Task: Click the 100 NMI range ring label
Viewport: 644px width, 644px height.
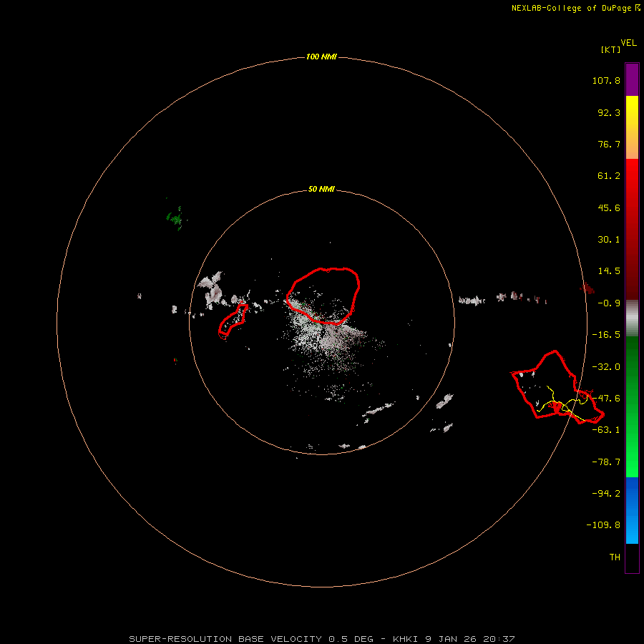Action: pos(321,57)
